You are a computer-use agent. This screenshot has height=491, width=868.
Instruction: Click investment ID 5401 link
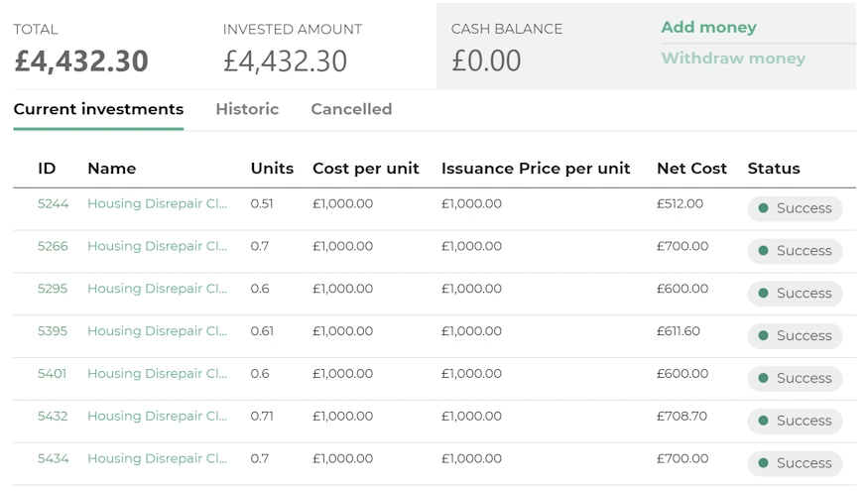[53, 374]
